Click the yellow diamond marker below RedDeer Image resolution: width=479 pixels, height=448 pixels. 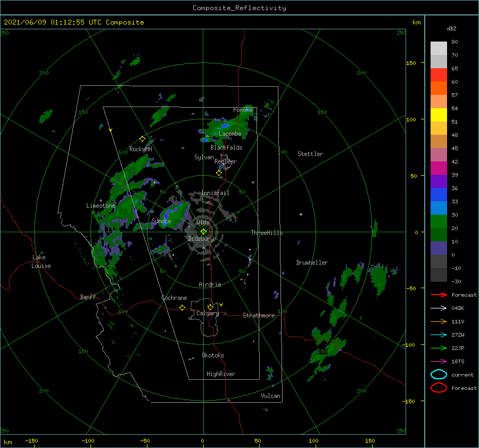(219, 173)
